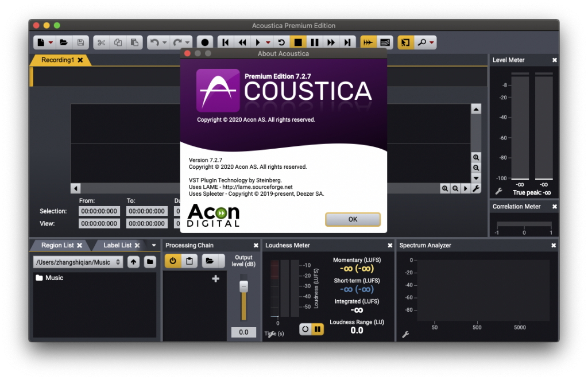Start playback with the Play button
This screenshot has height=380, width=588.
click(258, 42)
